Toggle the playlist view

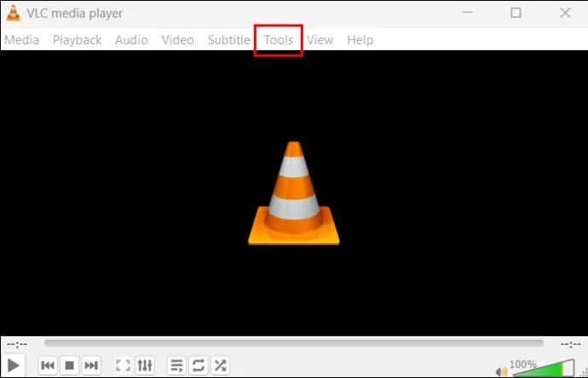click(176, 365)
